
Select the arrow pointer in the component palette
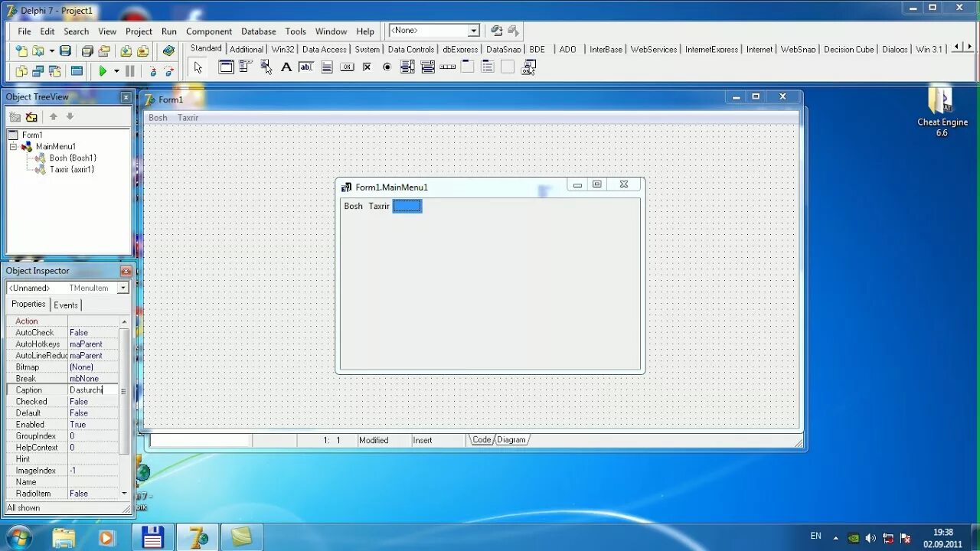click(x=198, y=67)
